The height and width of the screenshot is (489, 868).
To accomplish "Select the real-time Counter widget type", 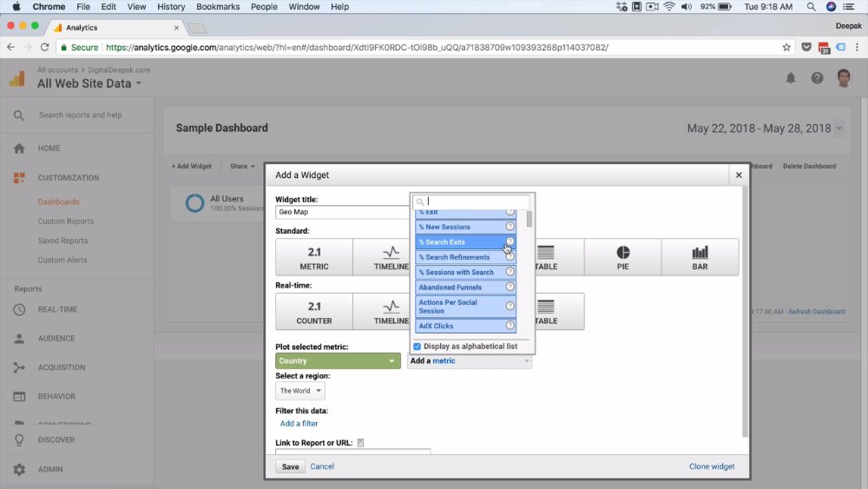I will point(314,312).
